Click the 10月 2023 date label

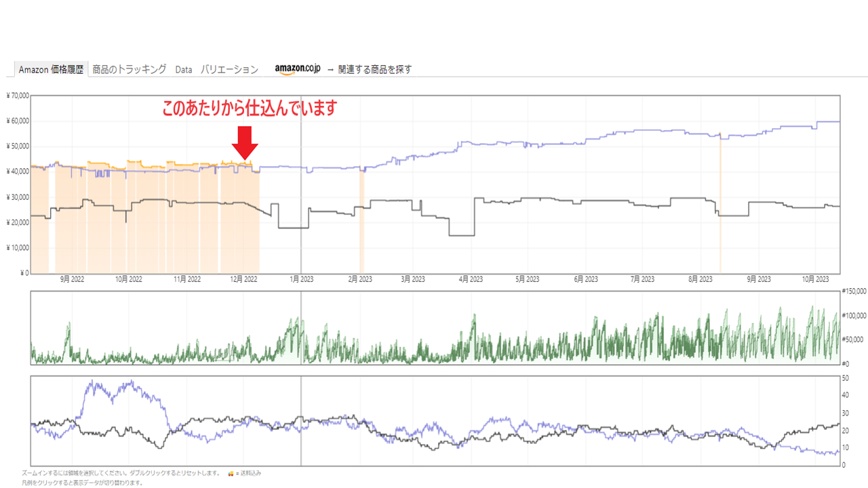point(816,279)
